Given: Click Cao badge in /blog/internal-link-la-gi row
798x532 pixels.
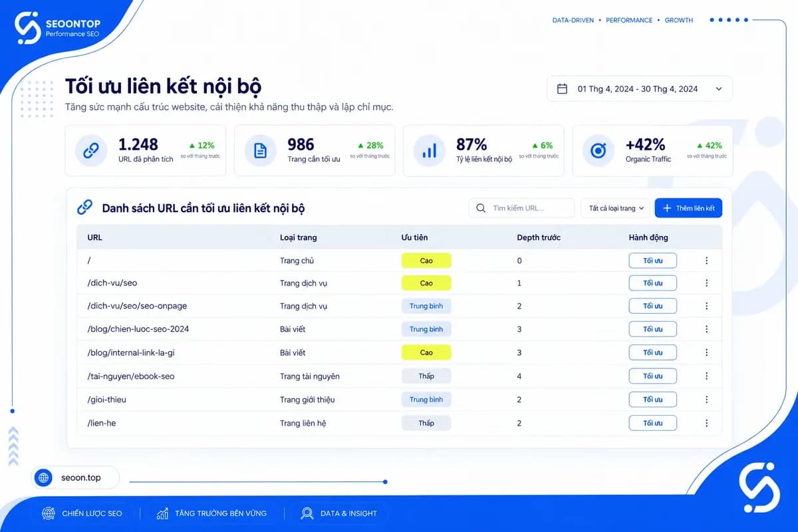Looking at the screenshot, I should (x=426, y=352).
